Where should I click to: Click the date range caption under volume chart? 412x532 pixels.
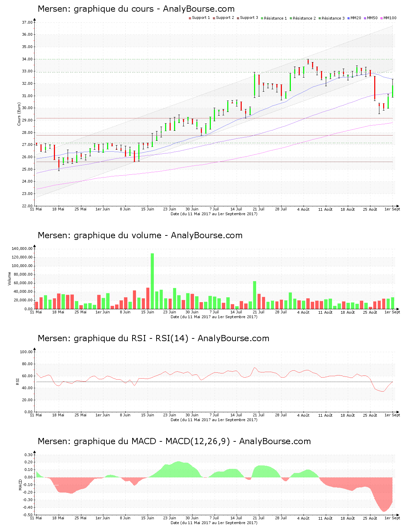(x=214, y=317)
